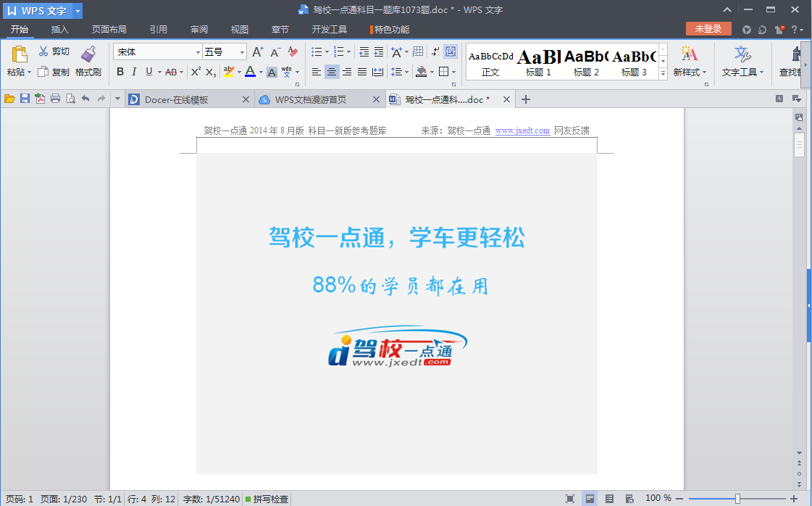The height and width of the screenshot is (506, 812).
Task: Toggle show/hide paragraph marks
Action: [x=435, y=51]
